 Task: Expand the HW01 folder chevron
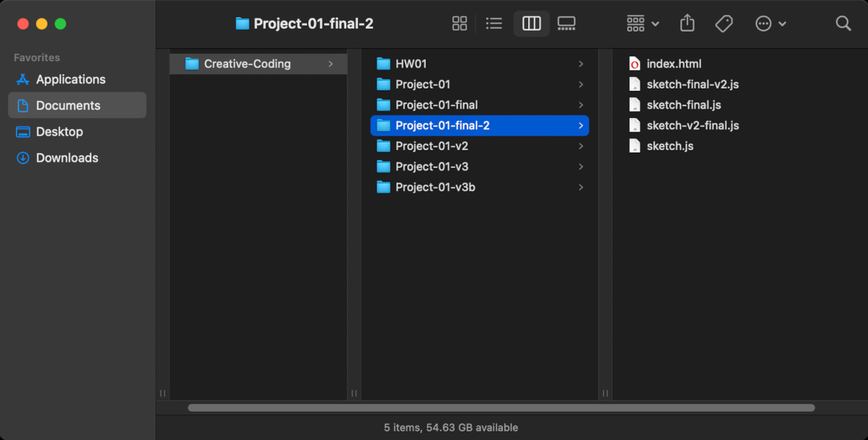581,64
